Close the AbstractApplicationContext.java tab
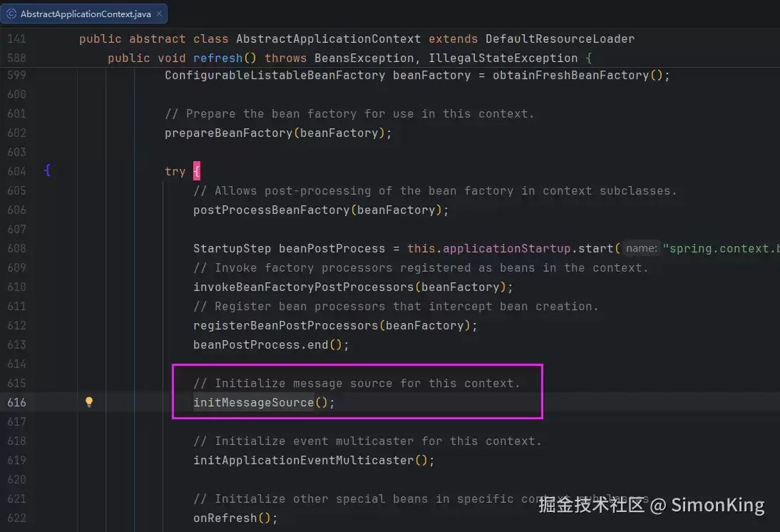This screenshot has width=780, height=532. [x=159, y=14]
